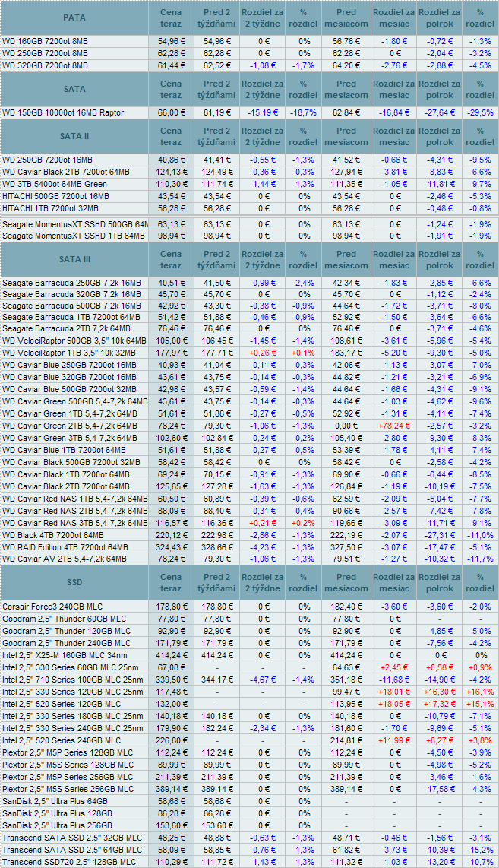This screenshot has height=868, width=499.
Task: Click Seagate MomentusXT SSHD 1TB 64MB name
Action: [74, 236]
